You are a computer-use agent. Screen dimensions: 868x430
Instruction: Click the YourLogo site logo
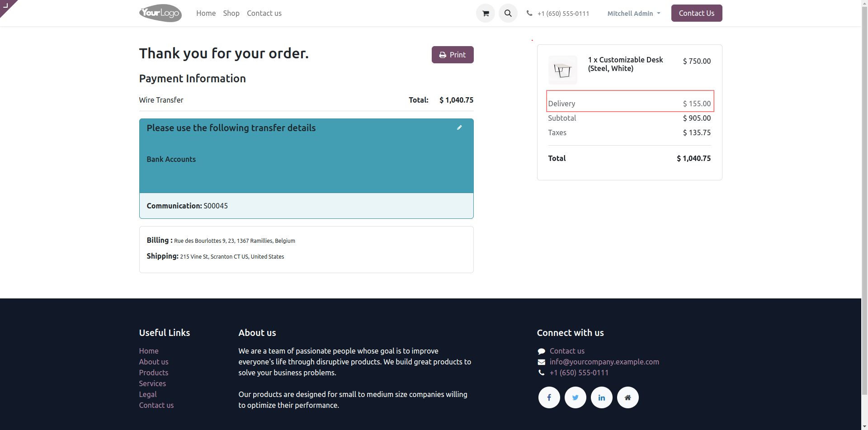tap(160, 13)
